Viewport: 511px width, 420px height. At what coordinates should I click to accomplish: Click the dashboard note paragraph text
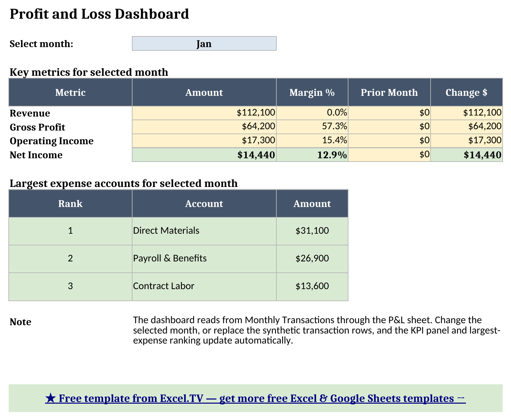click(x=317, y=330)
